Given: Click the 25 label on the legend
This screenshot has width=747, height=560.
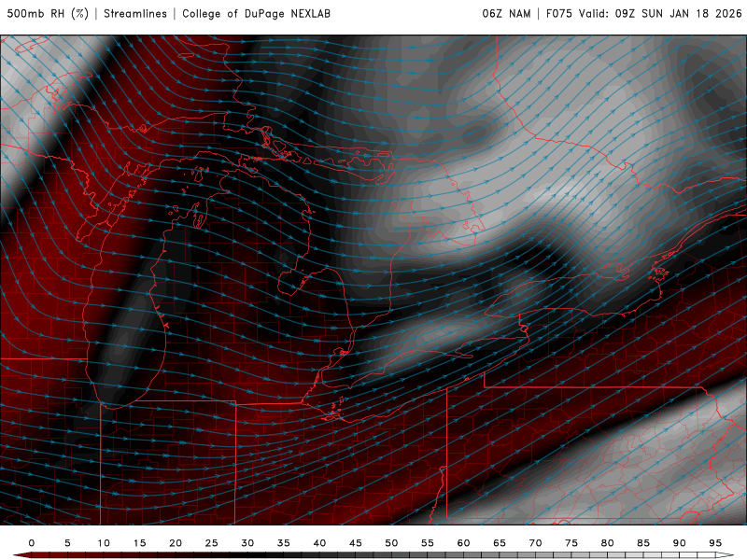Looking at the screenshot, I should point(212,543).
